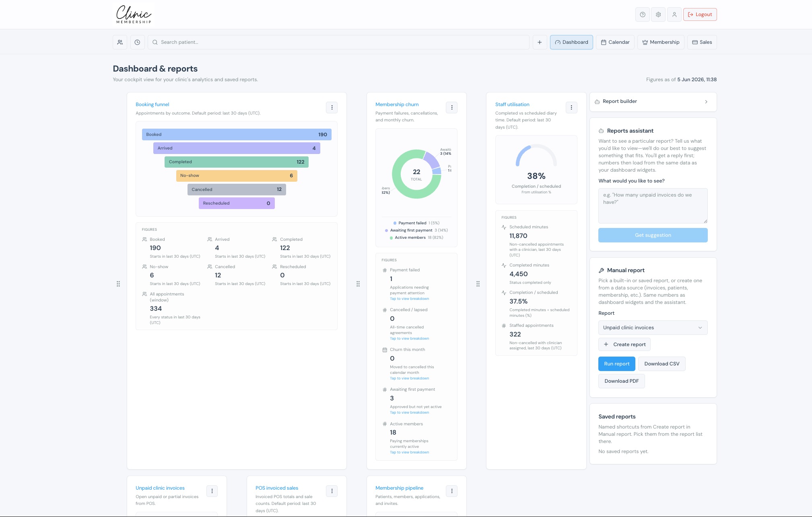Click the Rescheduled funnel bar

[x=237, y=203]
